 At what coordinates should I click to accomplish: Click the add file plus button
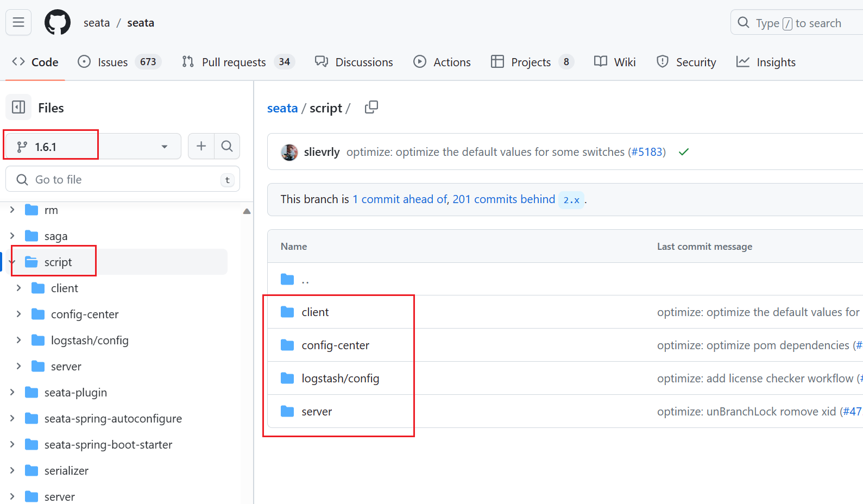pos(201,146)
